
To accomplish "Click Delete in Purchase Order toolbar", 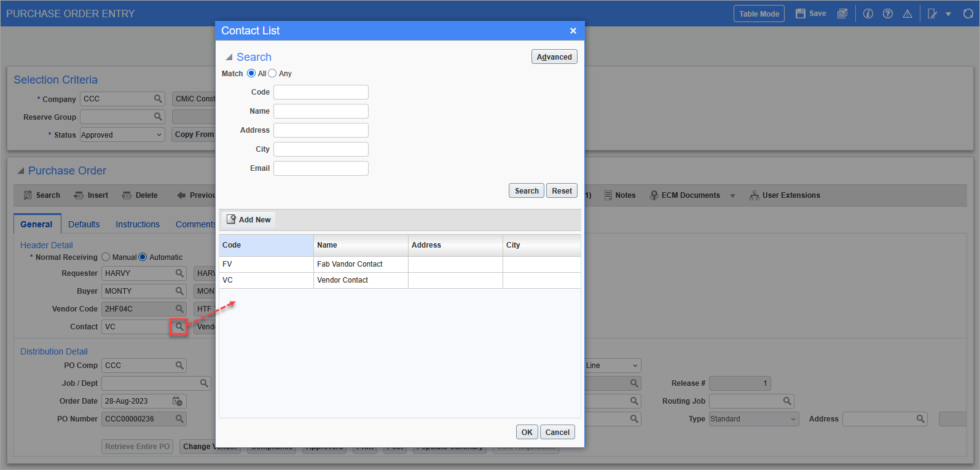I will pos(139,195).
